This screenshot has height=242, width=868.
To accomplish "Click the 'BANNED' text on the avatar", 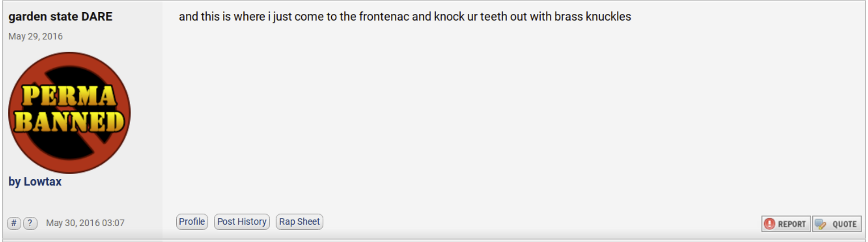I will click(x=69, y=121).
